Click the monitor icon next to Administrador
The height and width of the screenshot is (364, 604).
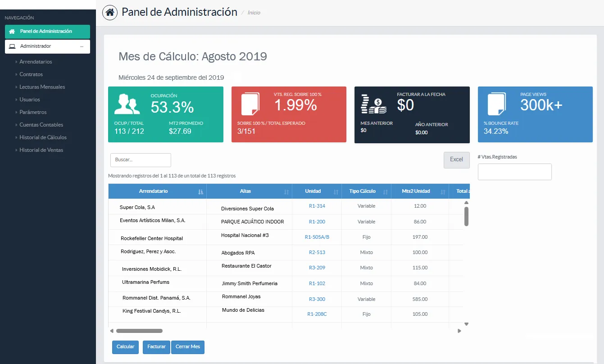pyautogui.click(x=12, y=46)
